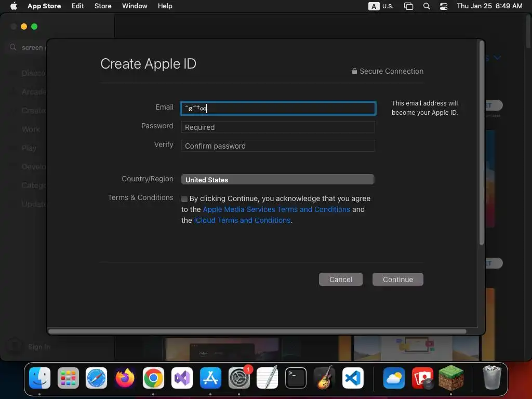
Task: Open Terminal from the Dock
Action: pyautogui.click(x=296, y=378)
